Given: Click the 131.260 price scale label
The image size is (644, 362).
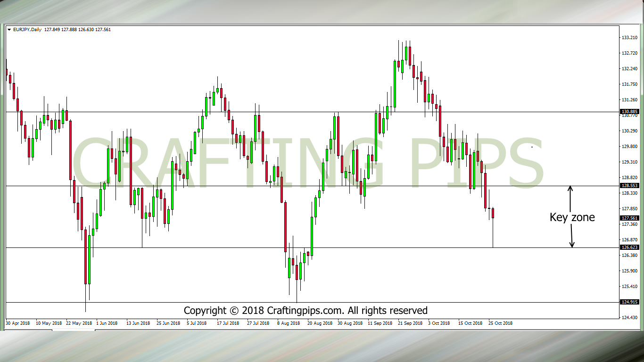Looking at the screenshot, I should click(630, 100).
